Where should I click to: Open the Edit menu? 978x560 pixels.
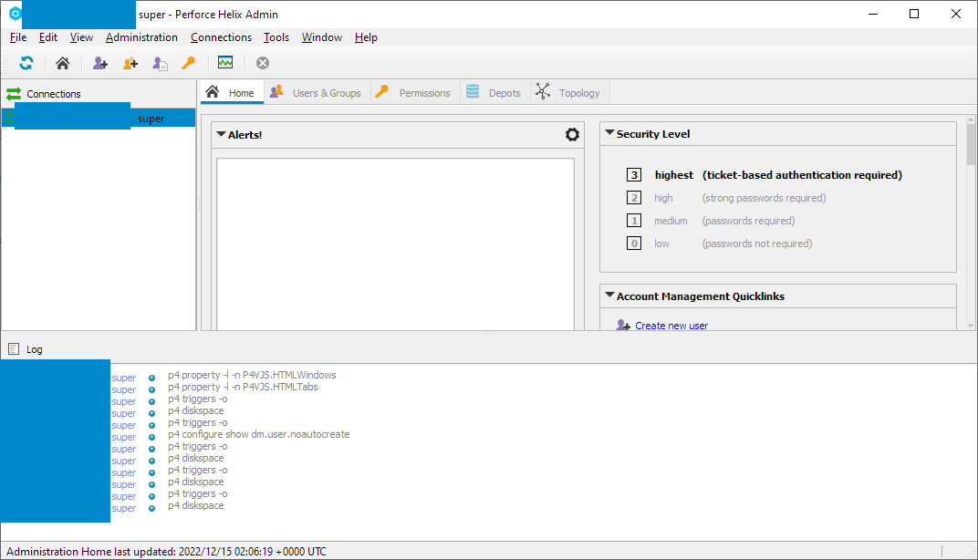click(x=48, y=37)
